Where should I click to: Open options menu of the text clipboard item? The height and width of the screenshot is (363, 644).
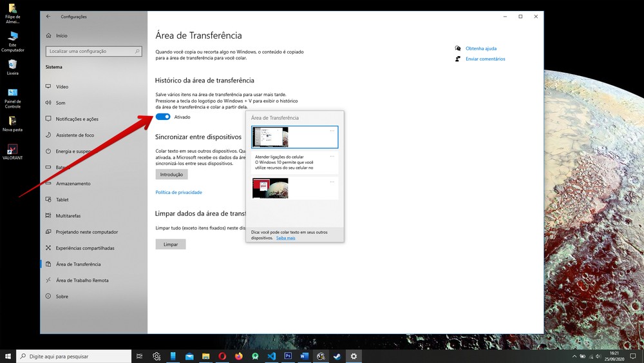(332, 156)
